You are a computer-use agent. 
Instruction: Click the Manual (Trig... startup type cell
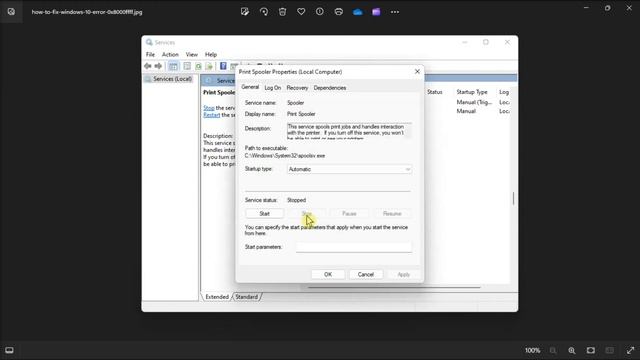[x=474, y=102]
